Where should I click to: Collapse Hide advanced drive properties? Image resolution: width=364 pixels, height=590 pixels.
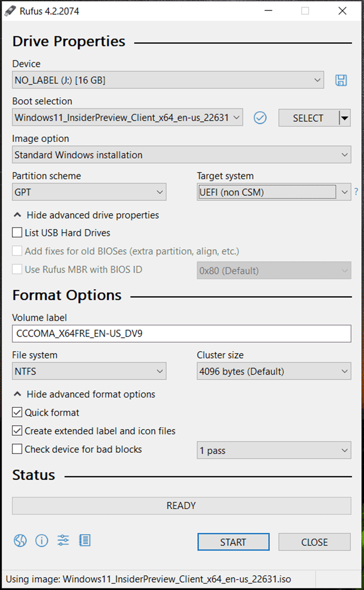click(x=86, y=215)
